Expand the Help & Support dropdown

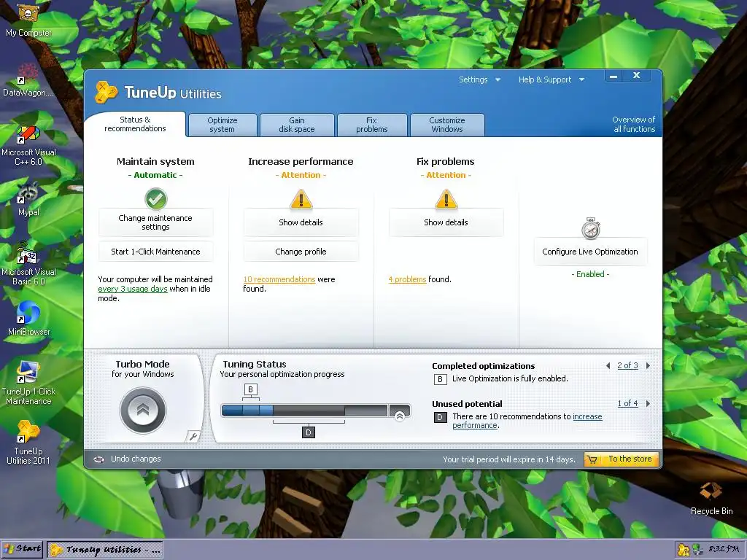pyautogui.click(x=551, y=79)
